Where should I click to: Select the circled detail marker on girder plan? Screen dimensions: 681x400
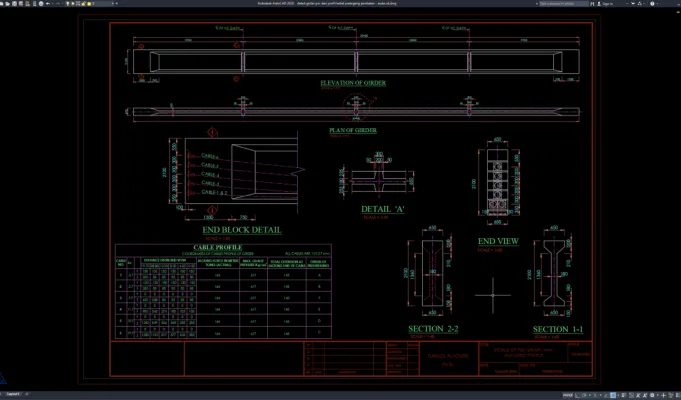356,107
